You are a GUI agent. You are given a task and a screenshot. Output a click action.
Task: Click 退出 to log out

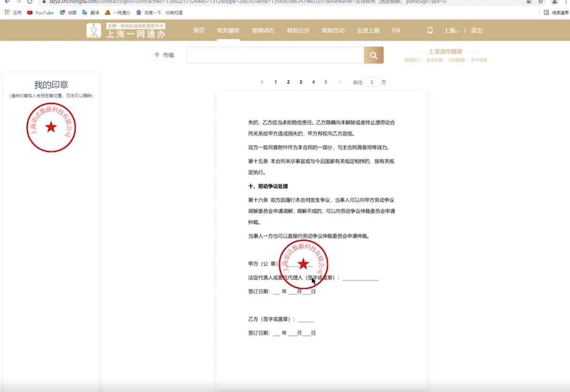[476, 30]
